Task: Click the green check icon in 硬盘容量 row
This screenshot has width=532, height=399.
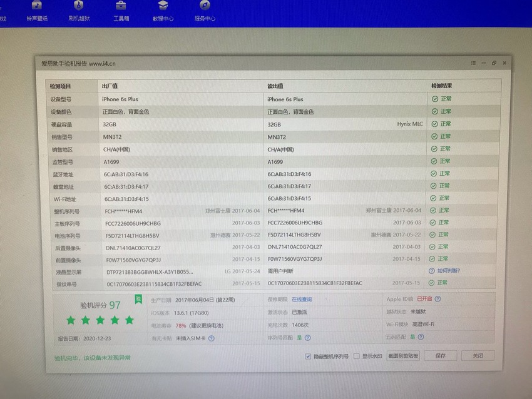Action: [434, 124]
